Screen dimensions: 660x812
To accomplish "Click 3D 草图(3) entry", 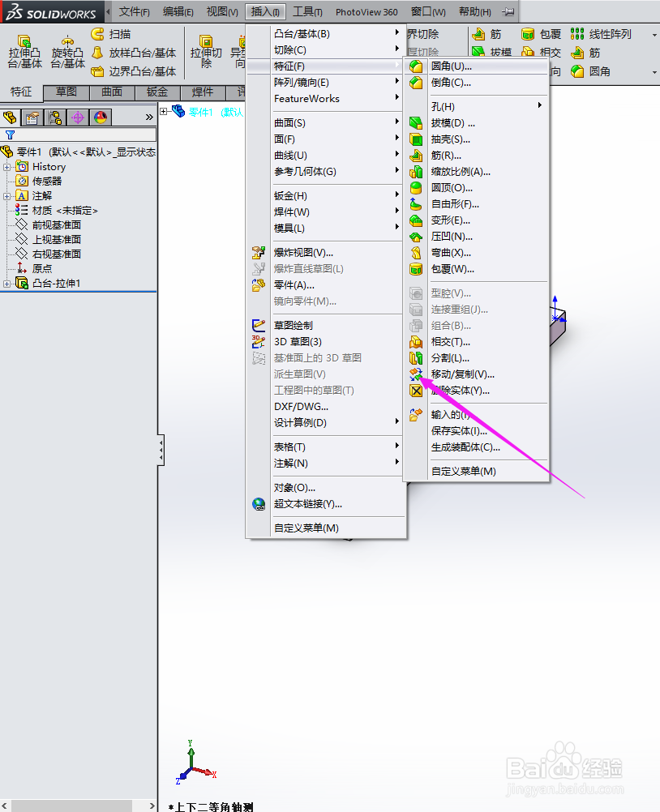I will click(326, 342).
